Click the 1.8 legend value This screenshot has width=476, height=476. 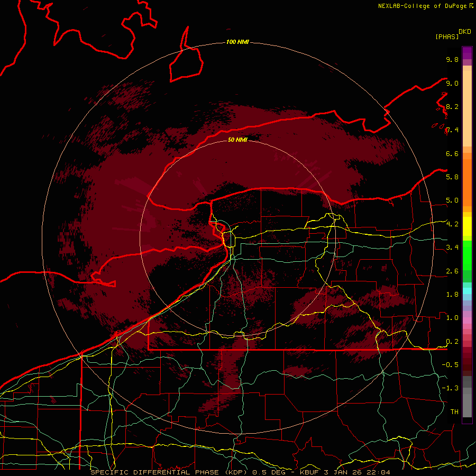click(452, 294)
